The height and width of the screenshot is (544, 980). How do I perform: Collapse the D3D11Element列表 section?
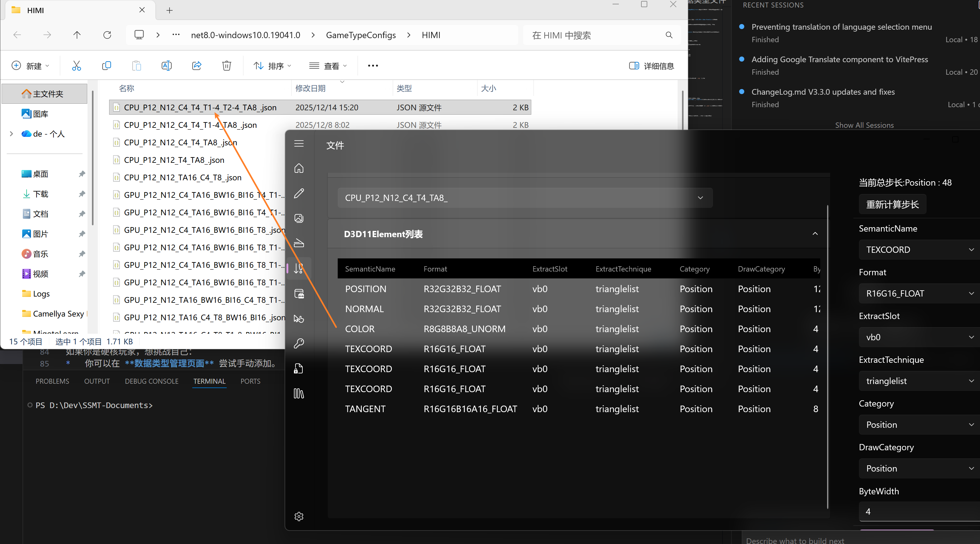[815, 234]
